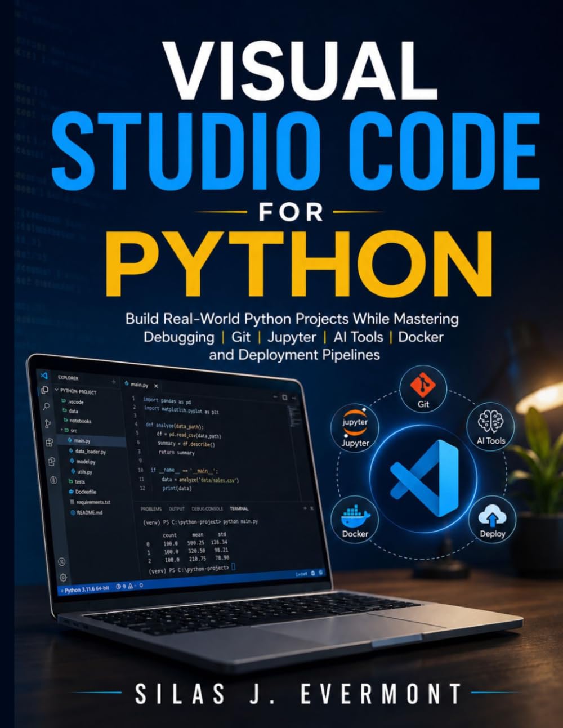Click the terminal prompt cursor
Screen dimensions: 563x728
point(234,567)
